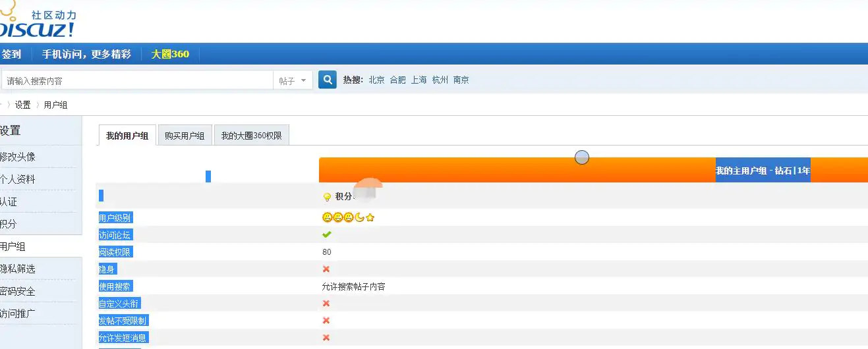Viewport: 868px width, 349px height.
Task: Click hot search link 合肥
Action: 398,80
